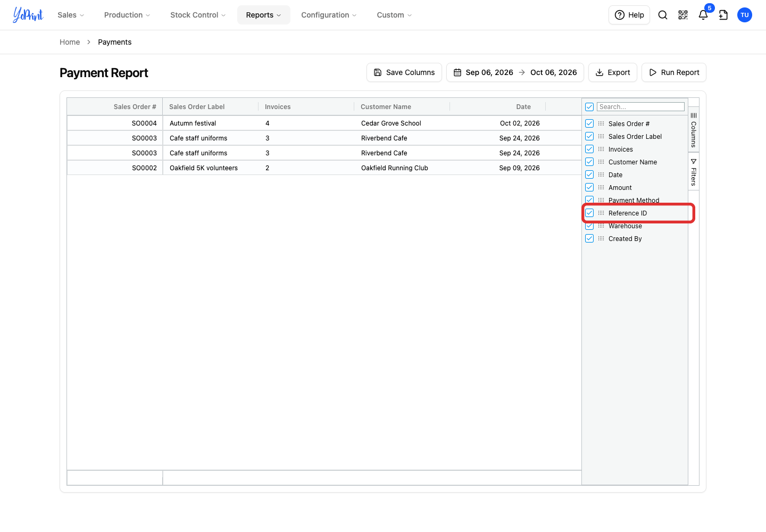Screen dimensions: 766x532
Task: Click the SO0004 sales order cell
Action: (115, 123)
